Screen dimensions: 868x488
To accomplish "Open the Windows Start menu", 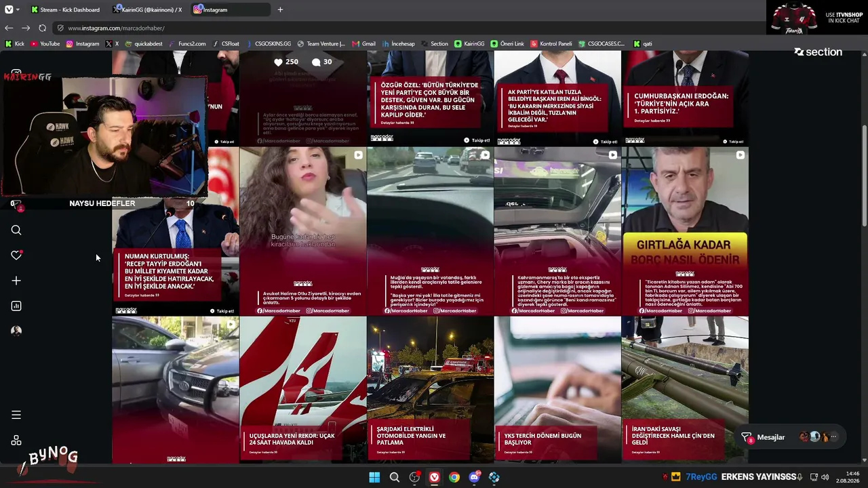I will (374, 477).
